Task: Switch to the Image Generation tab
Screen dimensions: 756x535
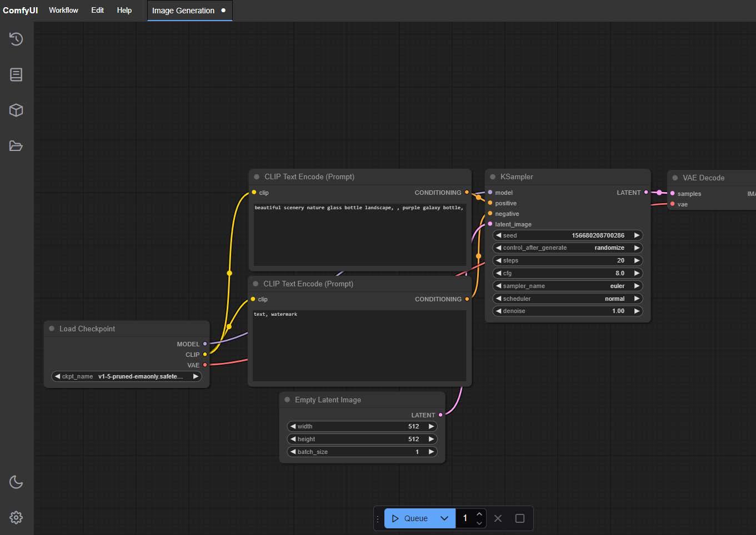Action: click(x=183, y=11)
